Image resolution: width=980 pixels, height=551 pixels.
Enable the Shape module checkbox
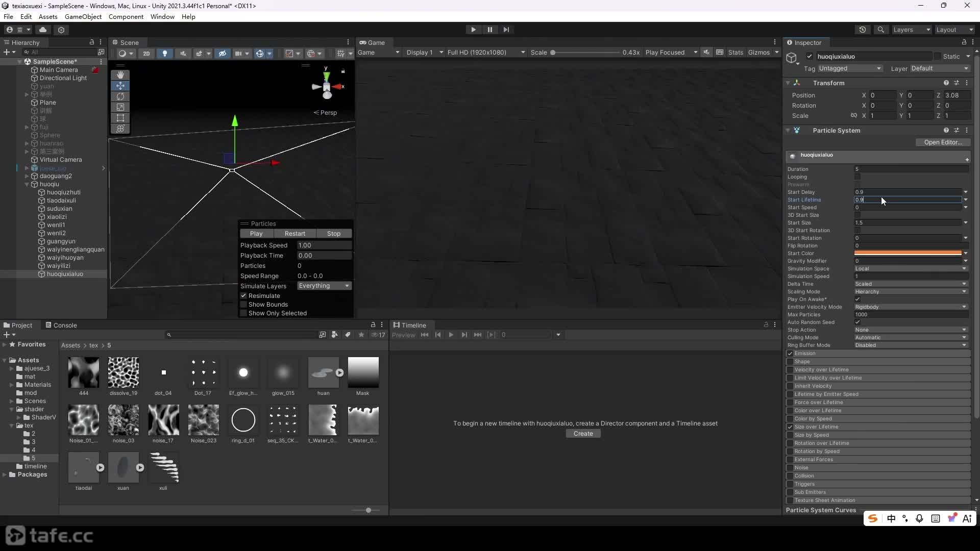790,362
